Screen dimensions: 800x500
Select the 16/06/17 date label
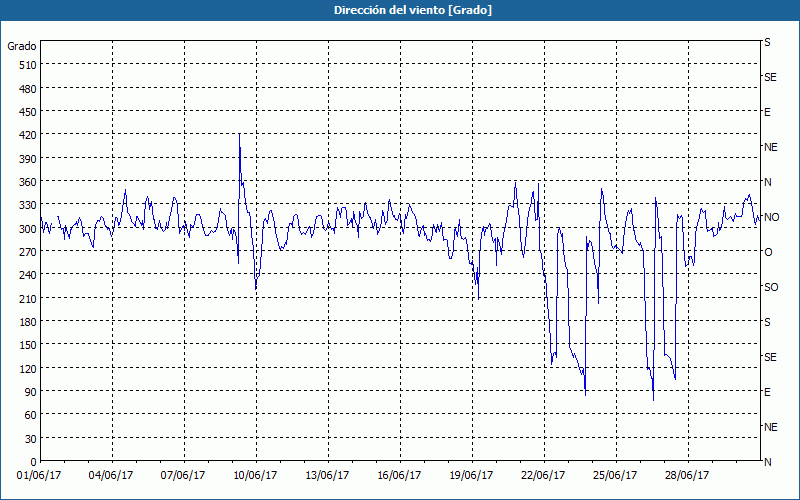coord(399,476)
